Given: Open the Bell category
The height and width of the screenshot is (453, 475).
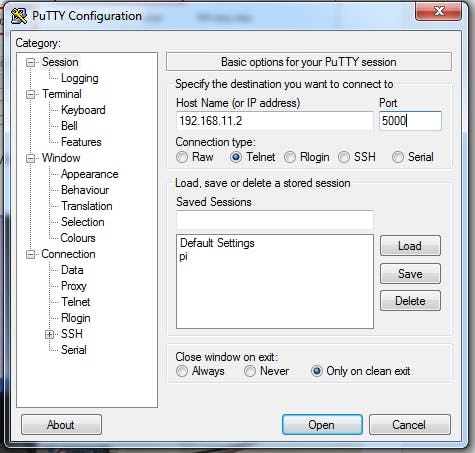Looking at the screenshot, I should pyautogui.click(x=69, y=126).
